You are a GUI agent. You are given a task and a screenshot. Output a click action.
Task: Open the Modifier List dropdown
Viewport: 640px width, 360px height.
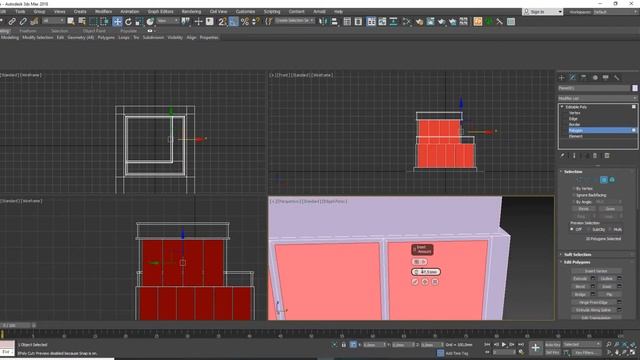click(598, 98)
